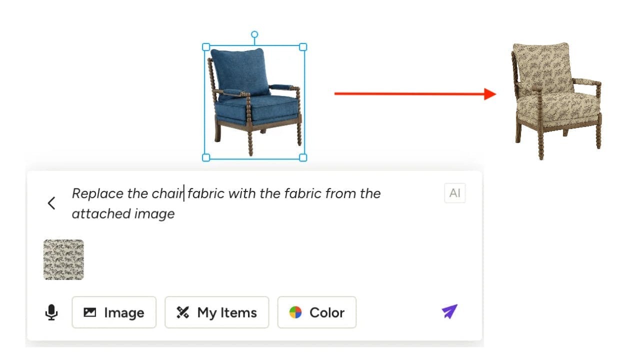The image size is (625, 364).
Task: Click the microphone voice input icon
Action: (x=51, y=312)
